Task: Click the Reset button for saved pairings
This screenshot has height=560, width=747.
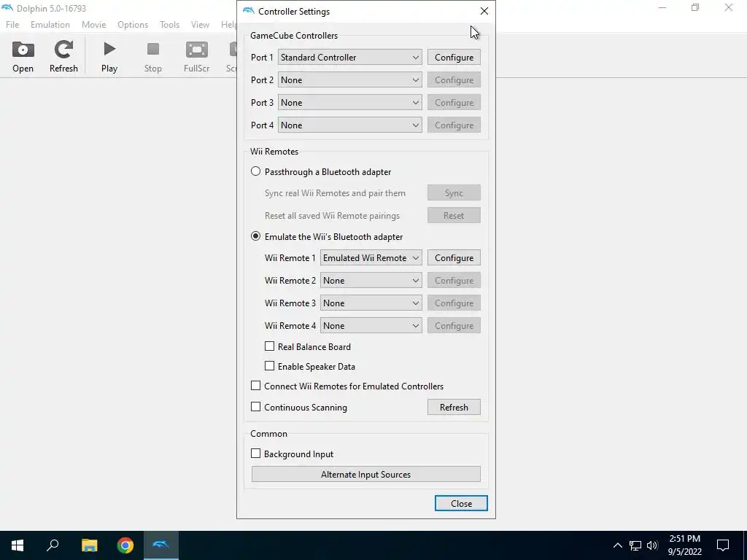Action: coord(454,215)
